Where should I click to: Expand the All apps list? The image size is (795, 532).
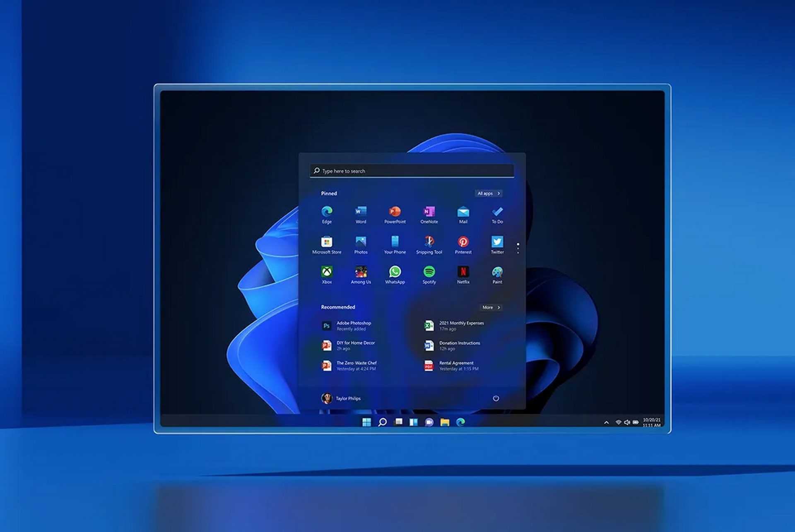point(489,193)
